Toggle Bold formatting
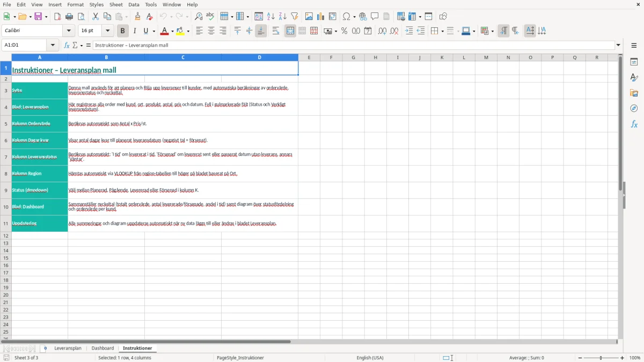The height and width of the screenshot is (362, 644). point(122,31)
